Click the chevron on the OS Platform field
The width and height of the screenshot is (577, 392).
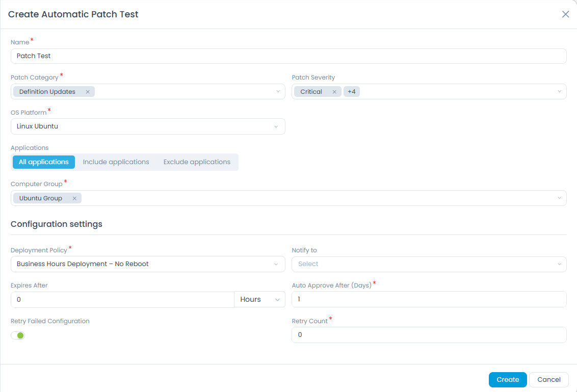click(276, 126)
